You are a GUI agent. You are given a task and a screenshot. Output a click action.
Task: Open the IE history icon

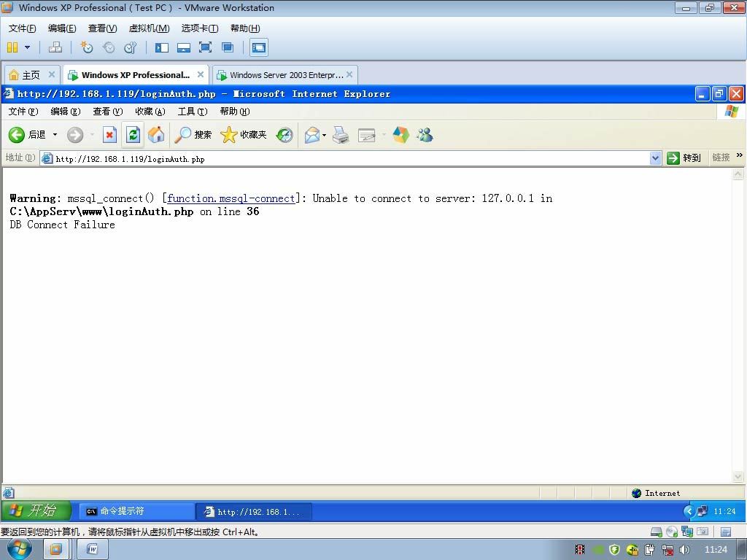point(285,135)
